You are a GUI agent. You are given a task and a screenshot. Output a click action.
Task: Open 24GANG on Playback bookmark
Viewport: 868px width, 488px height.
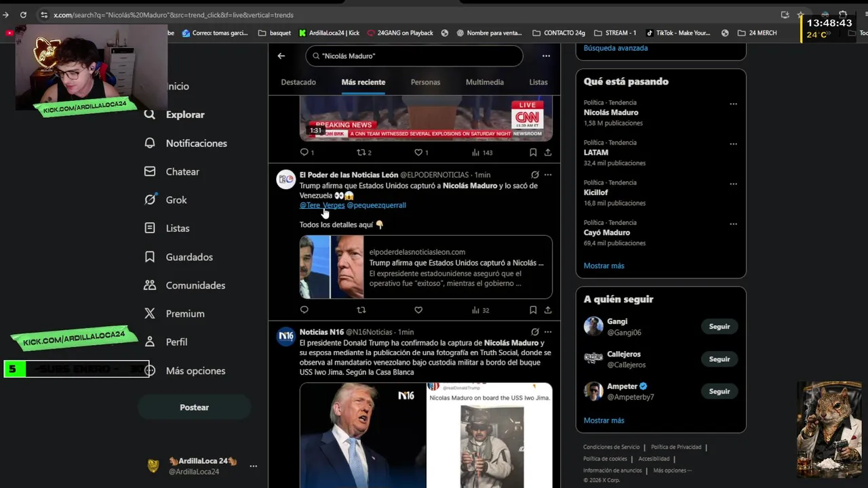[x=399, y=33]
